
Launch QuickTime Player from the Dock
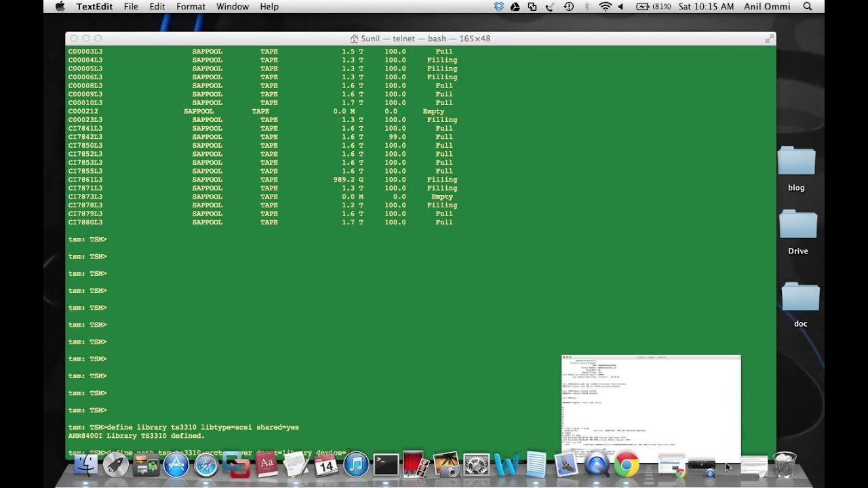[x=596, y=465]
